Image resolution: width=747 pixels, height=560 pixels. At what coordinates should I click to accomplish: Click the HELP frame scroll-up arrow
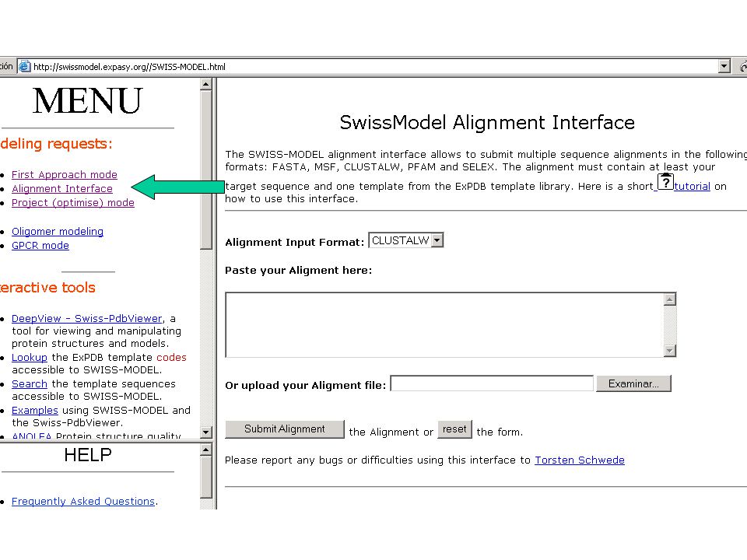(205, 450)
